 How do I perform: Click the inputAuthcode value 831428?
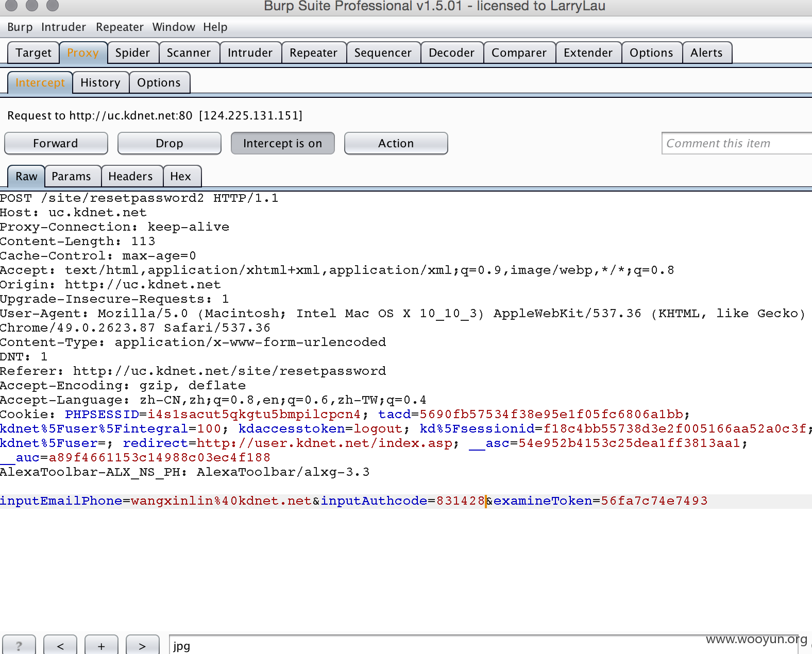tap(460, 501)
